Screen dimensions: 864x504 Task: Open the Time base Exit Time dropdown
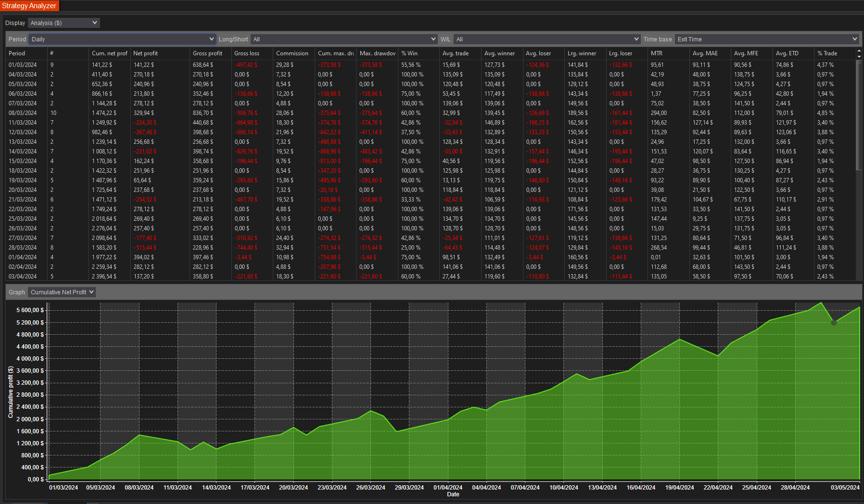[x=767, y=39]
